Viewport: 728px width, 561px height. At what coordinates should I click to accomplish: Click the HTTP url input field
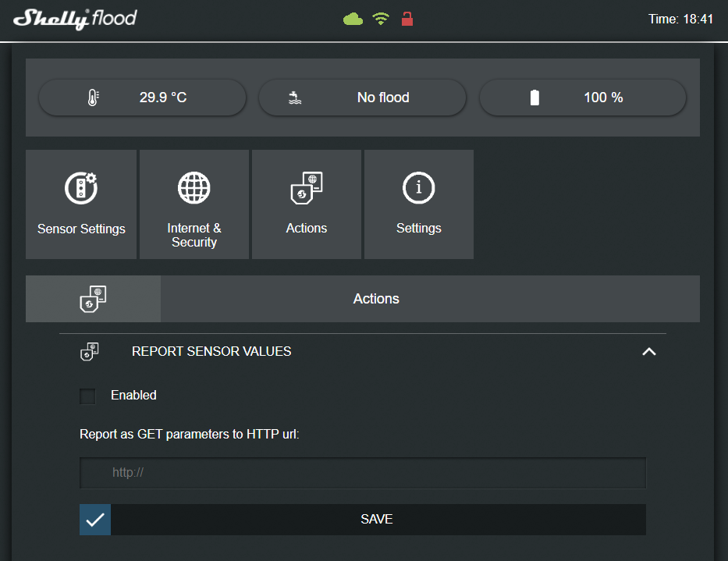tap(363, 473)
